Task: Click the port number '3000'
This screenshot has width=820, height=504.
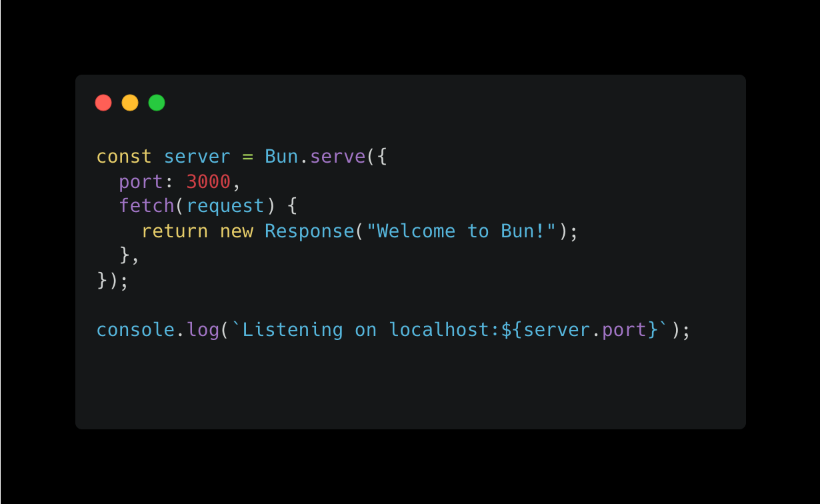Action: click(x=209, y=181)
